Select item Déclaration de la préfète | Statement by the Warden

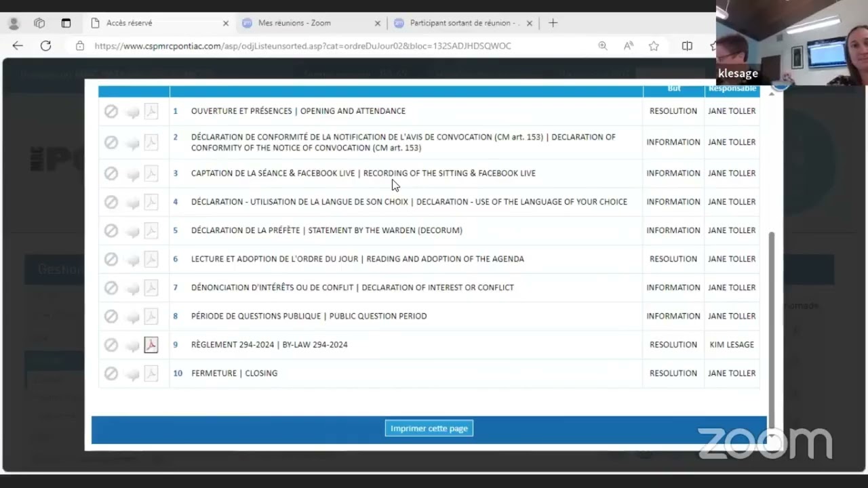pos(327,230)
